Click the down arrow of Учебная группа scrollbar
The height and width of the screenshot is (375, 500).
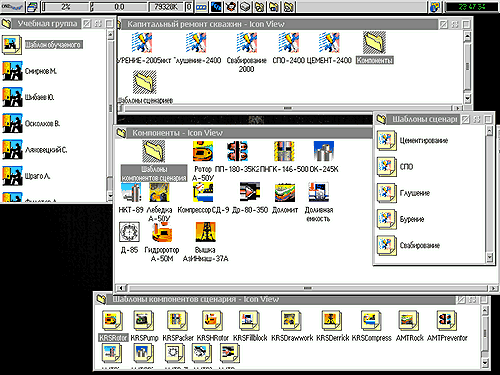pyautogui.click(x=110, y=197)
